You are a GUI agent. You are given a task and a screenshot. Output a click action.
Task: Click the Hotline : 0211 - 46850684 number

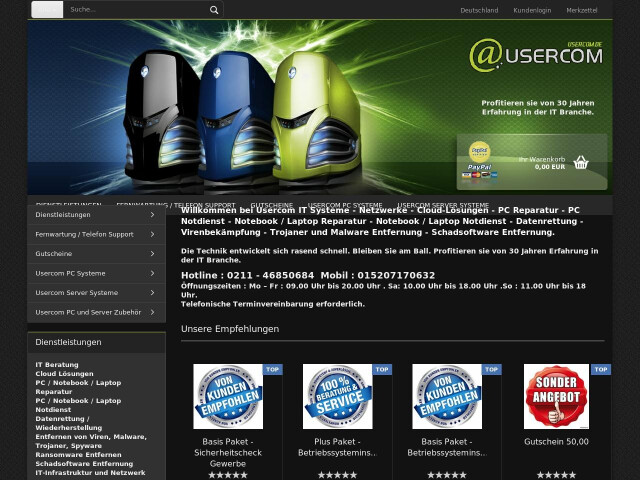[248, 276]
